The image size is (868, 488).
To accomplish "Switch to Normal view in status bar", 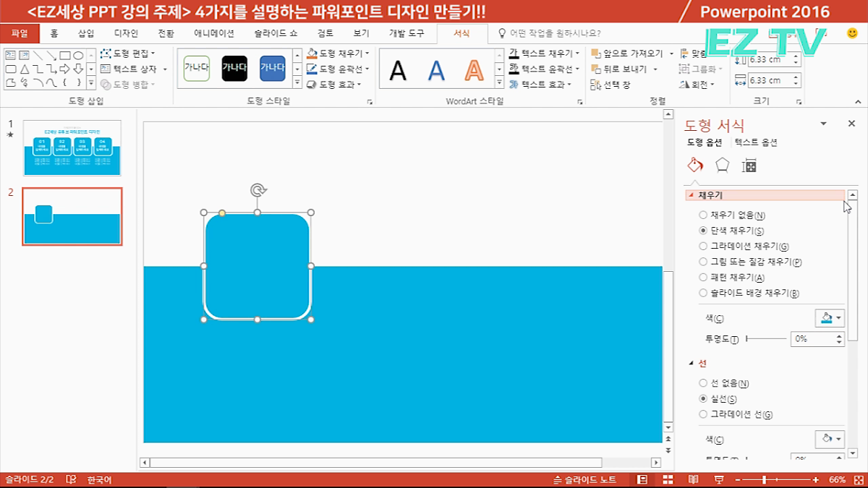I will 642,479.
